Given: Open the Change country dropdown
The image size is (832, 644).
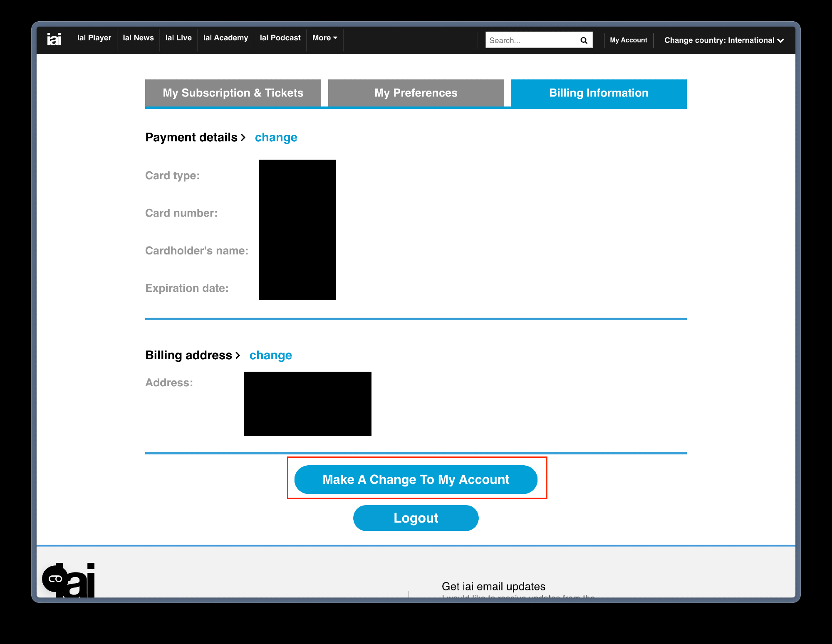Looking at the screenshot, I should 724,40.
